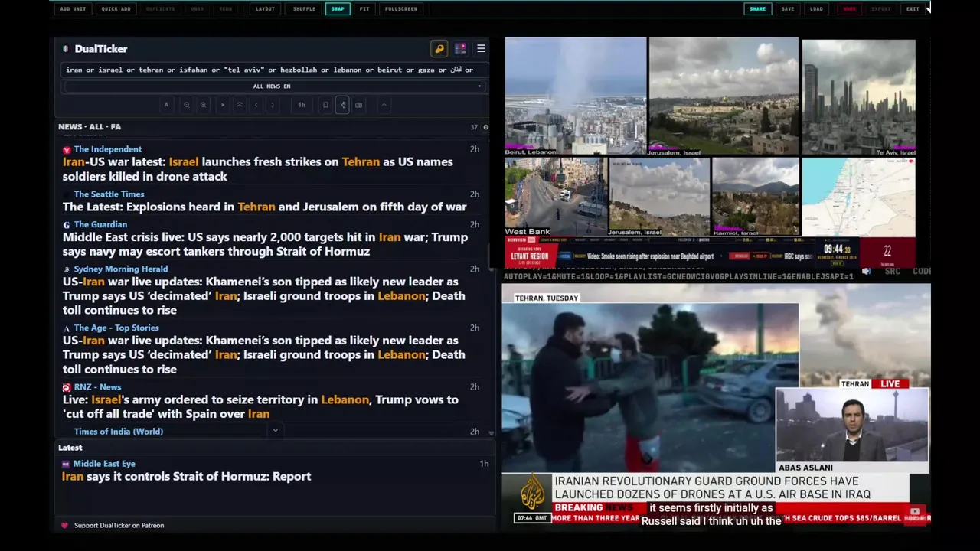Viewport: 980px width, 551px height.
Task: Open the Beirut, Lebanon webcam thumbnail
Action: coord(575,96)
